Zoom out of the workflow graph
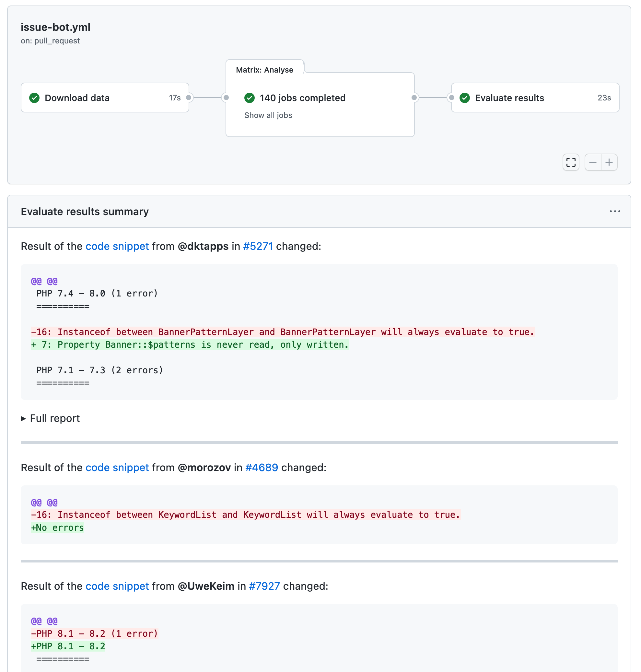Viewport: 641px width, 672px height. pos(593,162)
